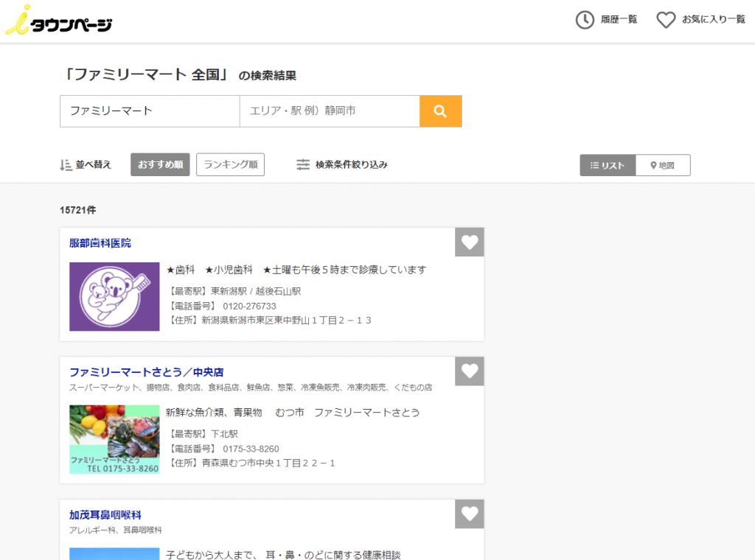The width and height of the screenshot is (755, 560).
Task: Focus the エリア・駅 area input field
Action: (330, 111)
